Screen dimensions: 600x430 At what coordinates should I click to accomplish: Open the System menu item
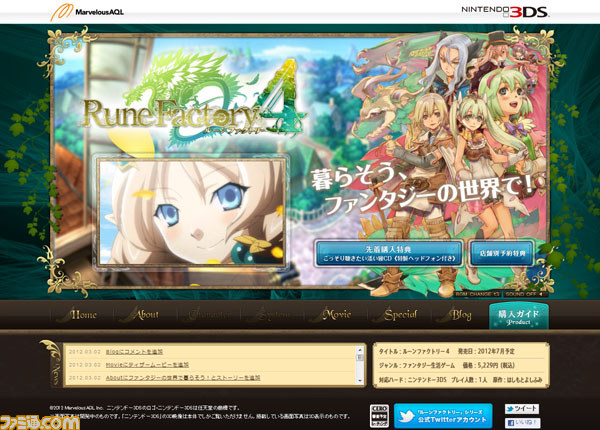click(x=272, y=315)
